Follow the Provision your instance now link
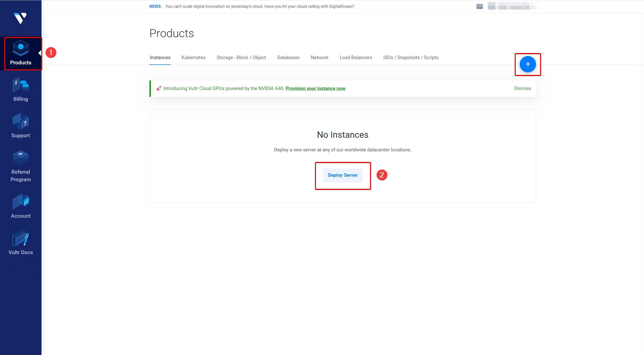This screenshot has height=355, width=644. coord(315,88)
